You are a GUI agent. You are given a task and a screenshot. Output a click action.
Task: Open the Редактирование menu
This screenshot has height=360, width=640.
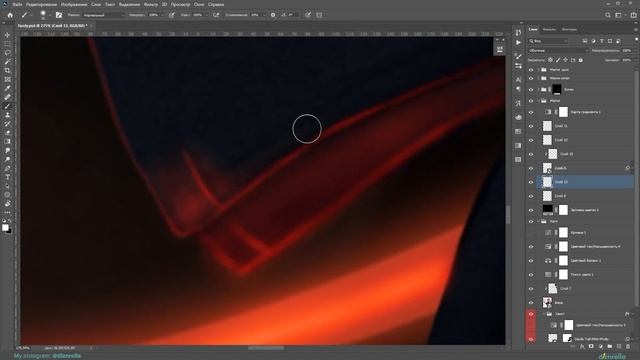pyautogui.click(x=41, y=4)
